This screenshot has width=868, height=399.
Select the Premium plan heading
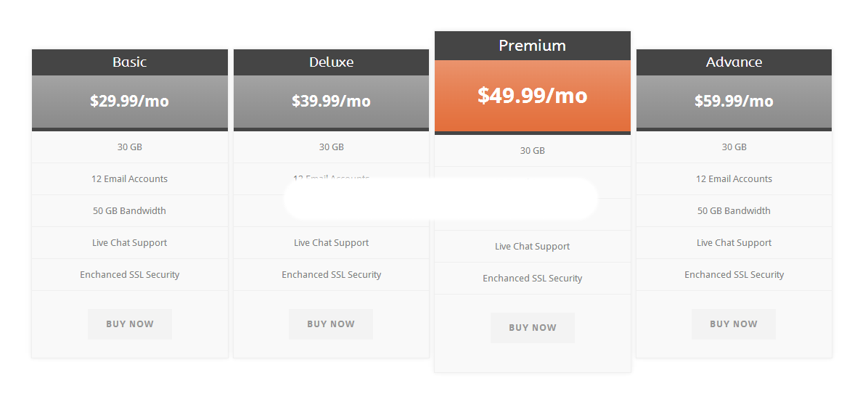533,46
